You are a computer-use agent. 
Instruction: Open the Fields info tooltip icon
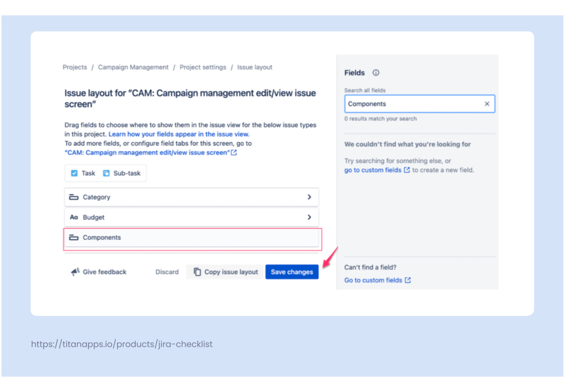click(375, 72)
